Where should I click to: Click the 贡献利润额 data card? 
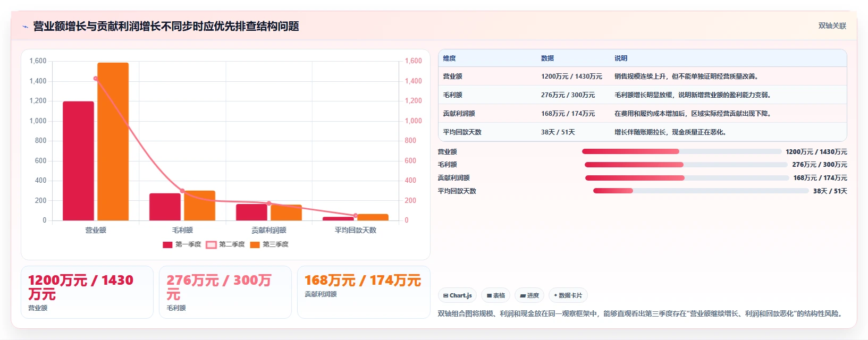coord(364,292)
